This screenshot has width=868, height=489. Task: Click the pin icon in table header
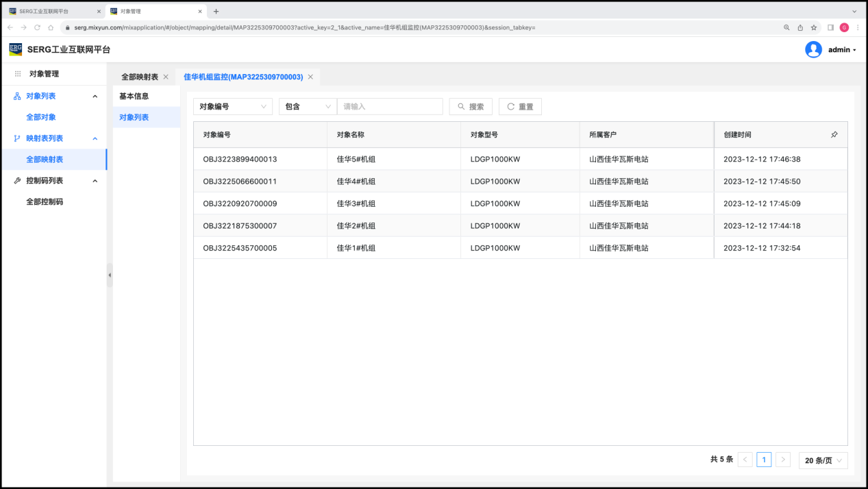pos(834,135)
